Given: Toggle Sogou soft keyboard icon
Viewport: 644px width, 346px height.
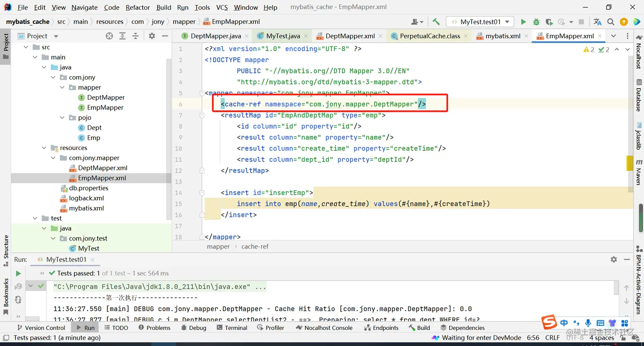Looking at the screenshot, I should pyautogui.click(x=600, y=323).
